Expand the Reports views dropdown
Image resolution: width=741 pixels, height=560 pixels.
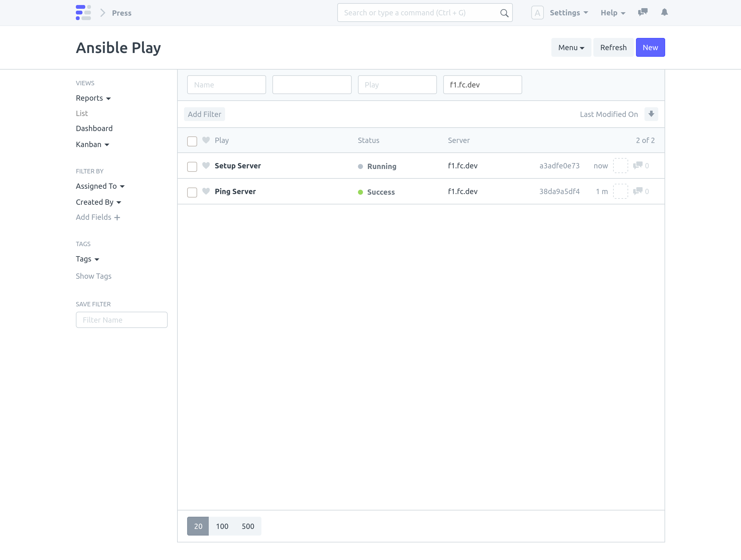click(93, 98)
